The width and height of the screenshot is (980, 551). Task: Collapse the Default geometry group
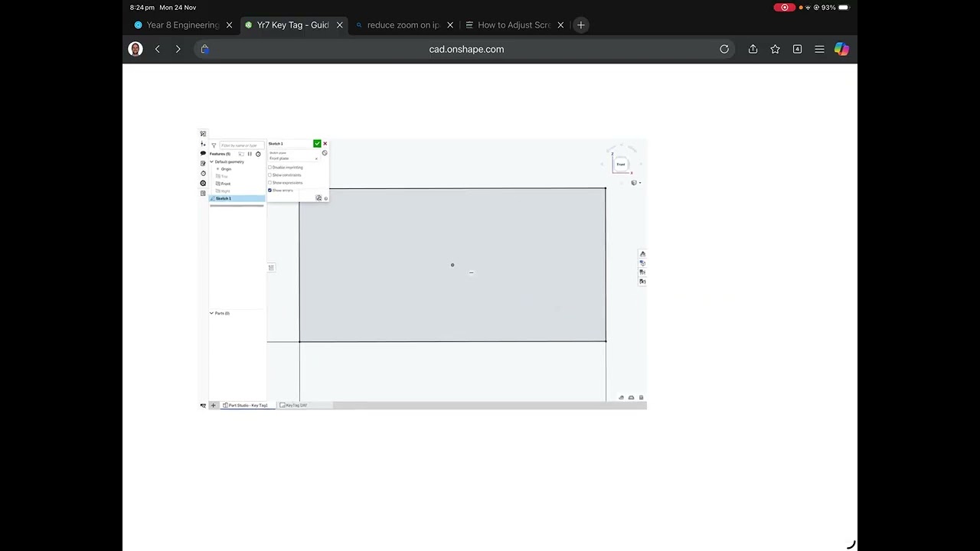click(211, 161)
